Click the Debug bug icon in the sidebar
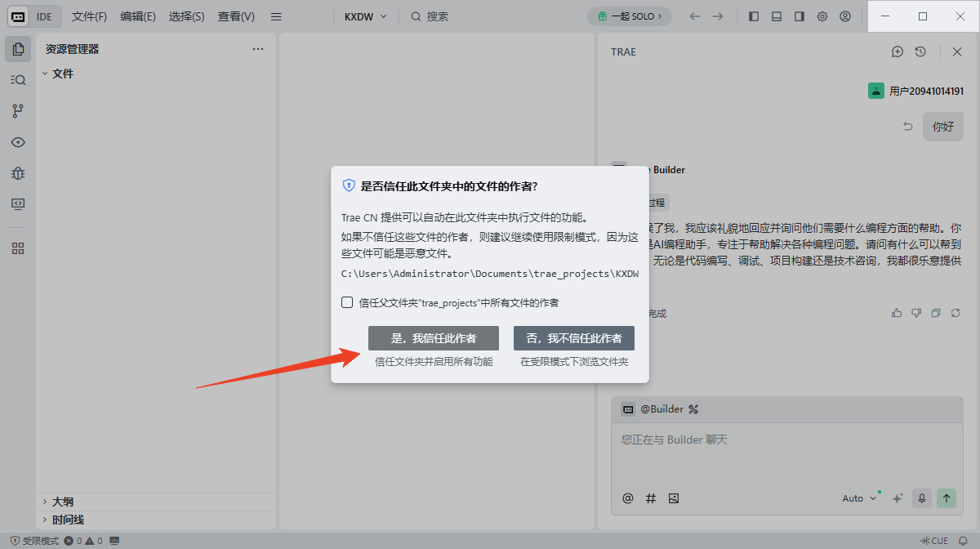Viewport: 980px width, 549px height. [x=18, y=173]
